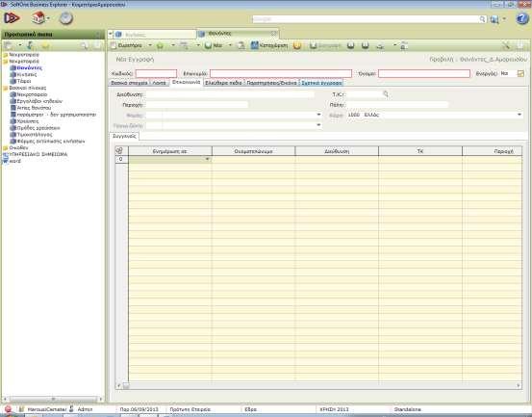This screenshot has width=532, height=417.
Task: Click the green star favorites icon
Action: 160,45
